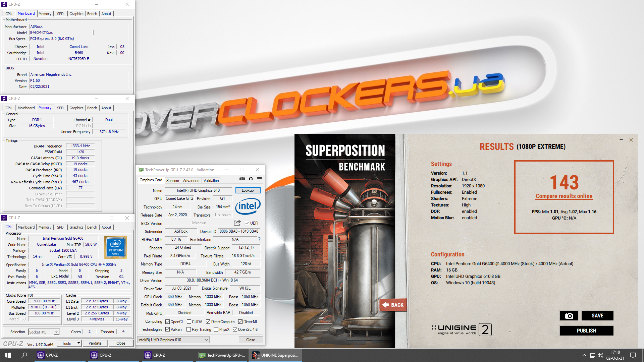Open network status tray icon
Screen dimensions: 644x362
pyautogui.click(x=592, y=355)
